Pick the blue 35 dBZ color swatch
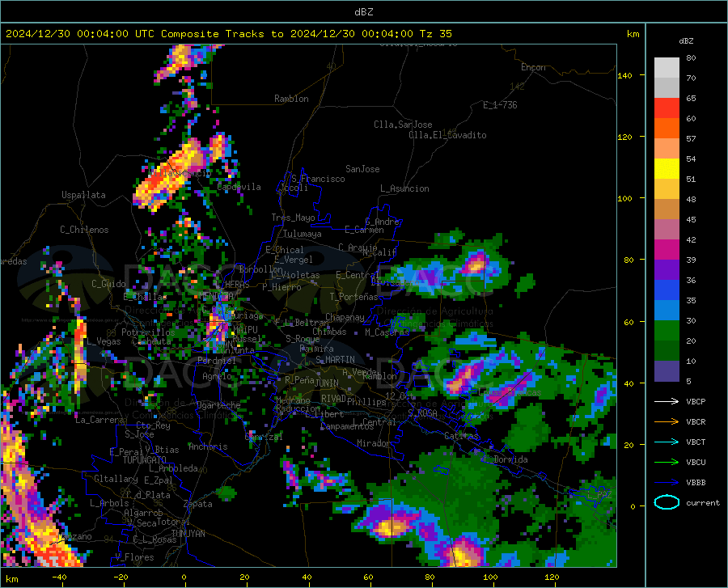 667,290
